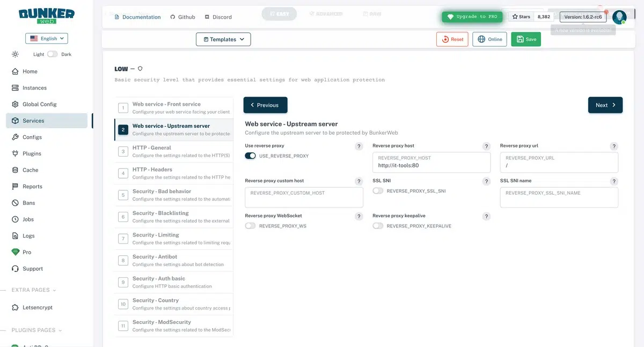Click the user avatar icon
Viewport: 644px width, 347px height.
click(x=619, y=17)
